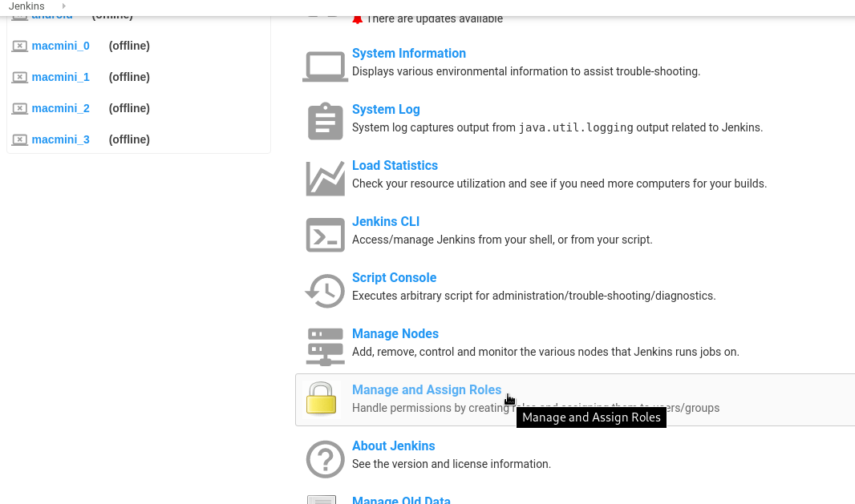Viewport: 855px width, 504px height.
Task: Click the terminal icon beside Jenkins CLI
Action: pos(325,235)
